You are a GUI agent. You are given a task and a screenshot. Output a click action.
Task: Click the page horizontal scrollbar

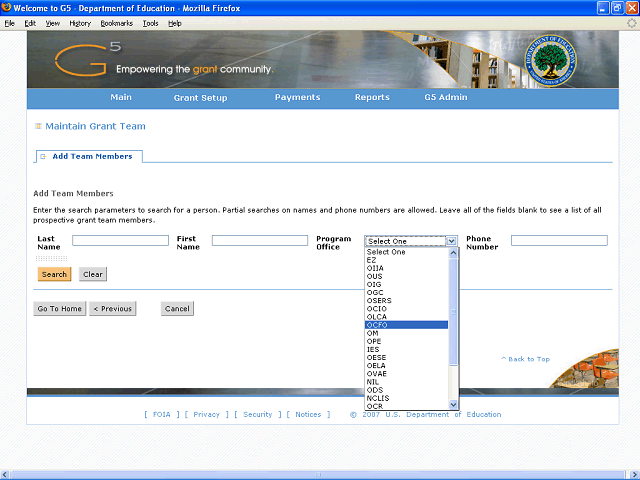pos(318,475)
